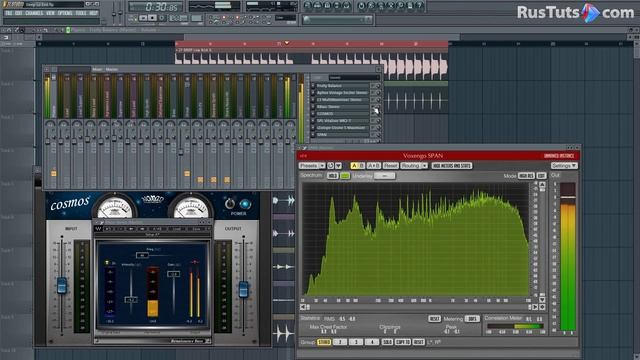The image size is (640, 360).
Task: Click the Cosmos blue Power button
Action: coord(245,204)
